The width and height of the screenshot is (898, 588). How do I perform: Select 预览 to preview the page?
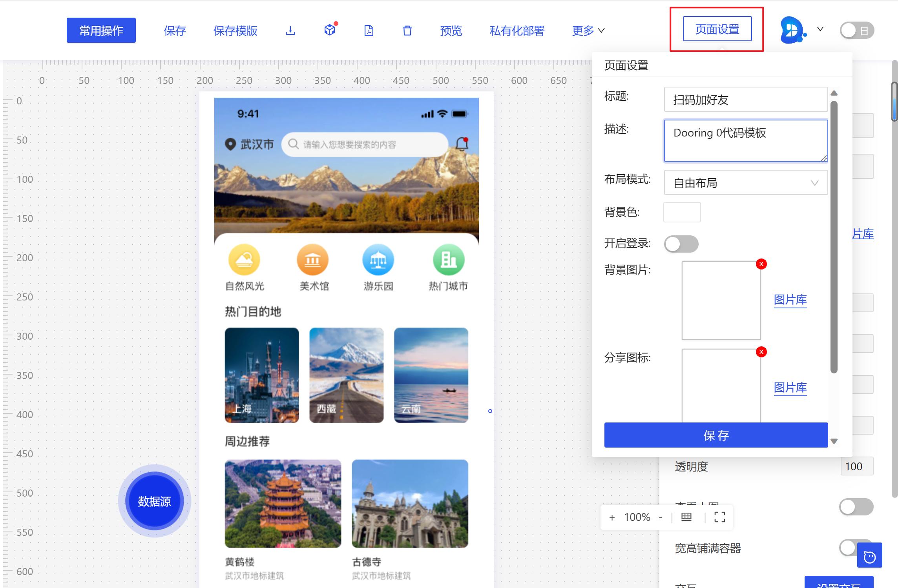tap(451, 31)
